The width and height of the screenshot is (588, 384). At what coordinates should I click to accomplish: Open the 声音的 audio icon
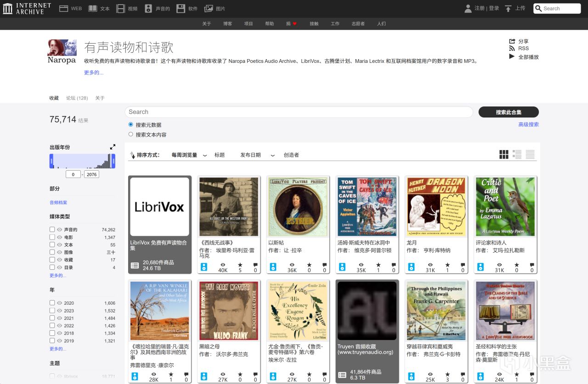tap(148, 8)
